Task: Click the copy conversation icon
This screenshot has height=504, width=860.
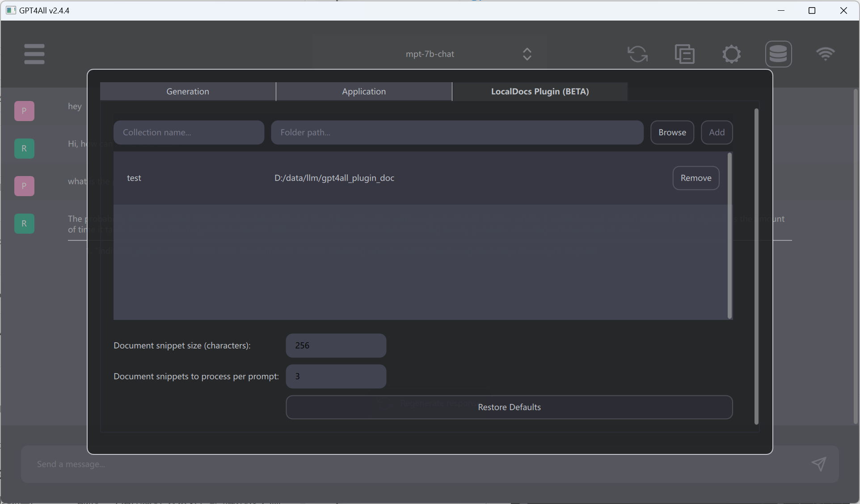Action: coord(685,54)
